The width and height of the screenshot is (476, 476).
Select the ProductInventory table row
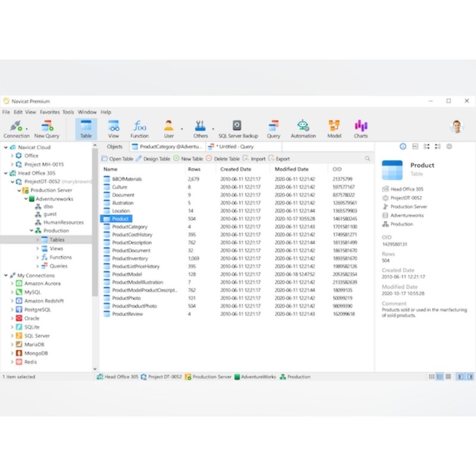[x=236, y=259]
